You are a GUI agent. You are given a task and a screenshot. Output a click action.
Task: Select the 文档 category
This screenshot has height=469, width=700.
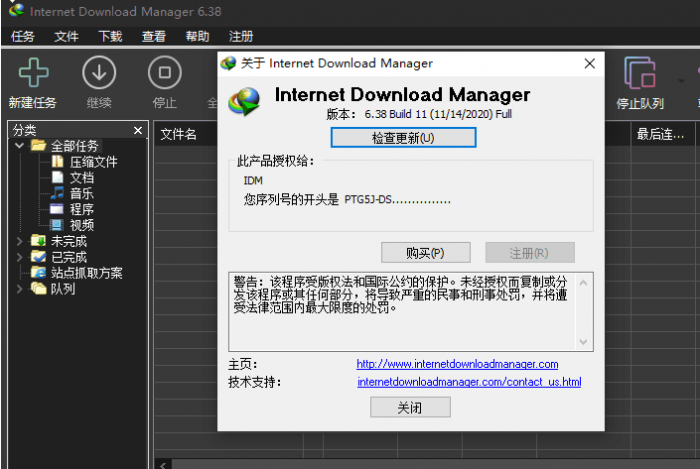[x=82, y=178]
